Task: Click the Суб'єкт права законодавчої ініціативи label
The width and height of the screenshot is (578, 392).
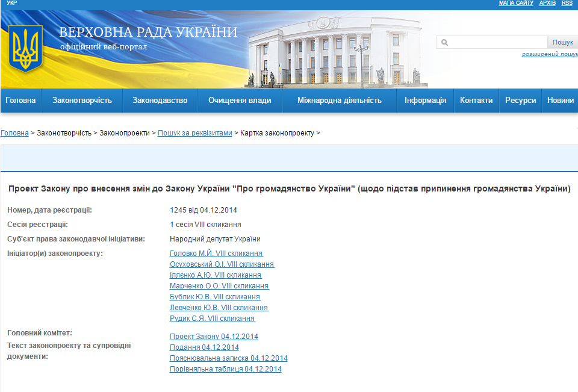Action: click(76, 239)
